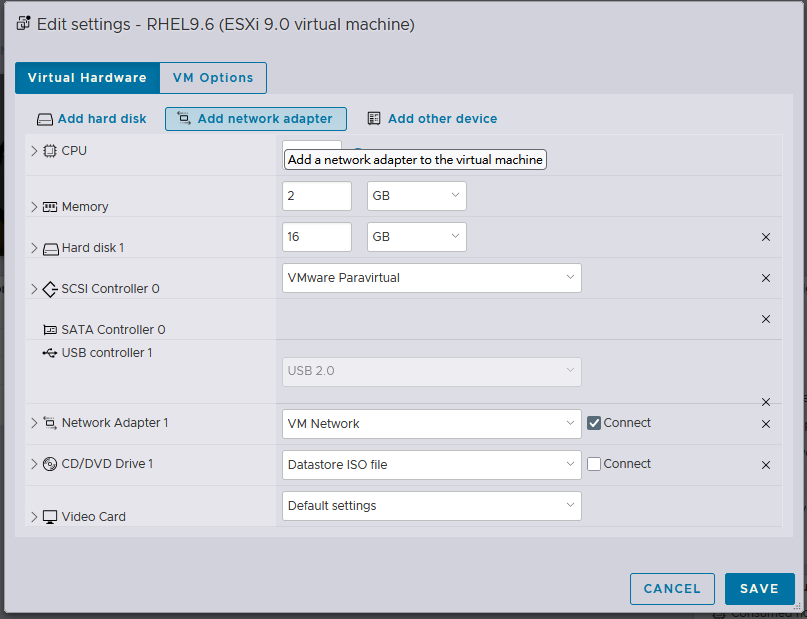The image size is (807, 619).
Task: Click the Memory size input field
Action: (x=316, y=196)
